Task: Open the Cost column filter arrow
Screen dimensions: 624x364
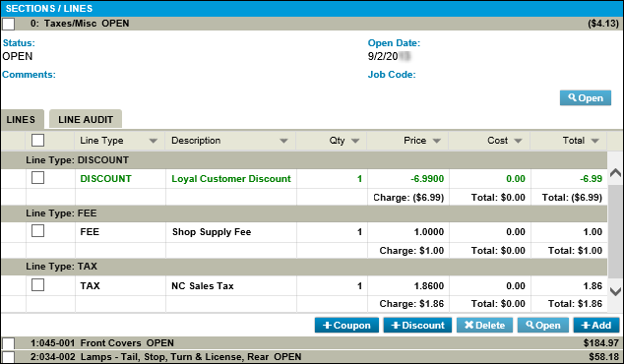Action: pyautogui.click(x=518, y=141)
